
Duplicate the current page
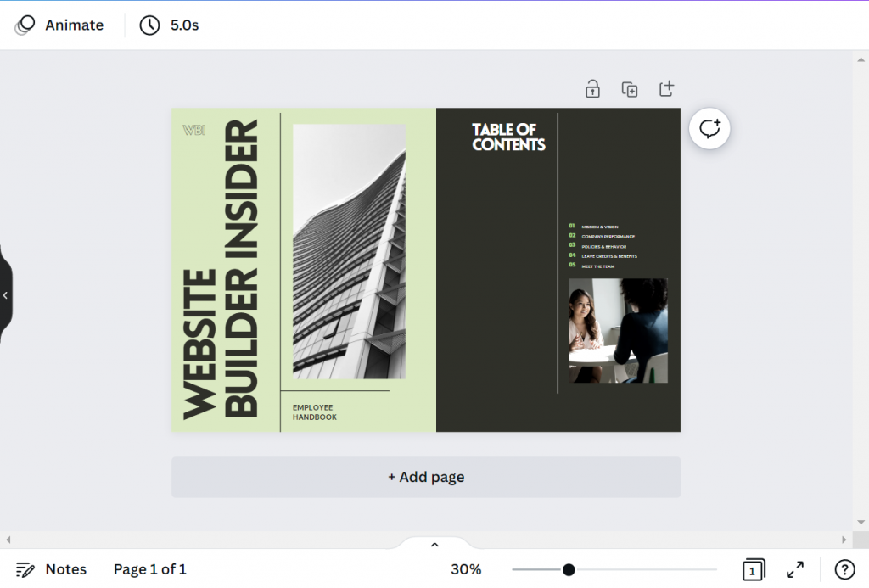(630, 88)
